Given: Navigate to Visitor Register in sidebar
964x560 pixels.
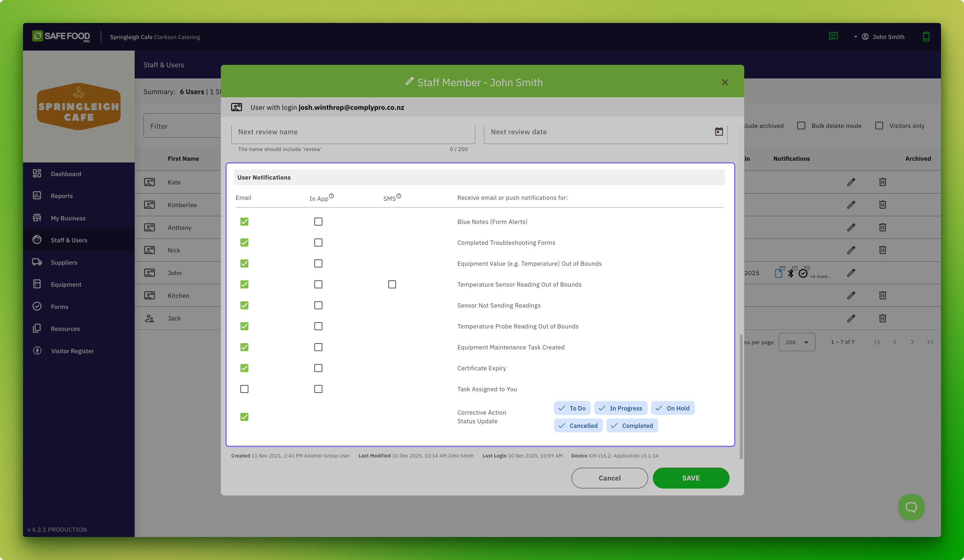Looking at the screenshot, I should tap(72, 351).
